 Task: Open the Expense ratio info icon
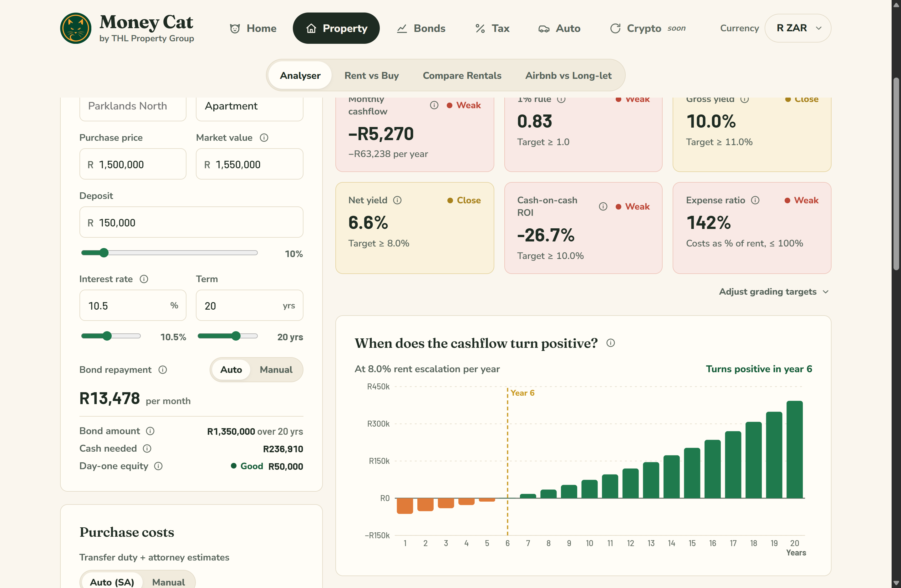pyautogui.click(x=755, y=200)
